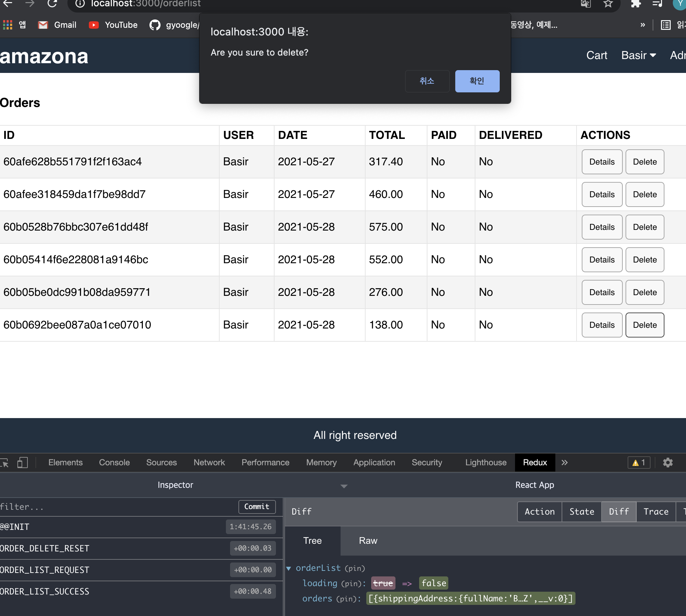Image resolution: width=686 pixels, height=616 pixels.
Task: Click the browser reload icon
Action: pos(52,3)
